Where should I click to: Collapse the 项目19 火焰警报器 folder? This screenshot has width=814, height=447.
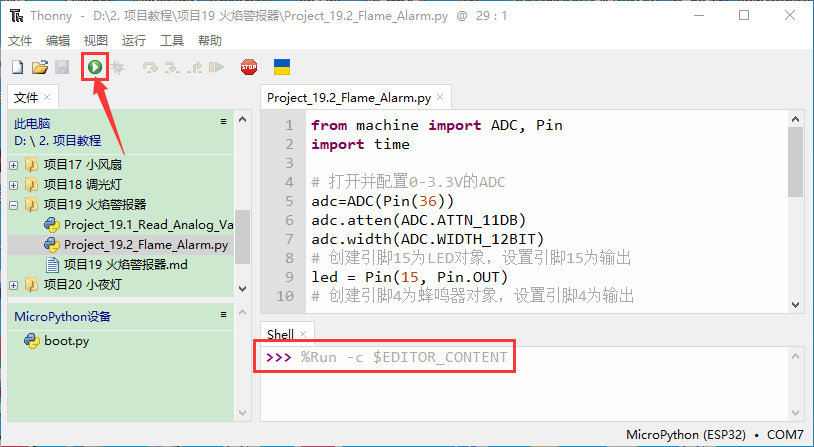point(13,205)
